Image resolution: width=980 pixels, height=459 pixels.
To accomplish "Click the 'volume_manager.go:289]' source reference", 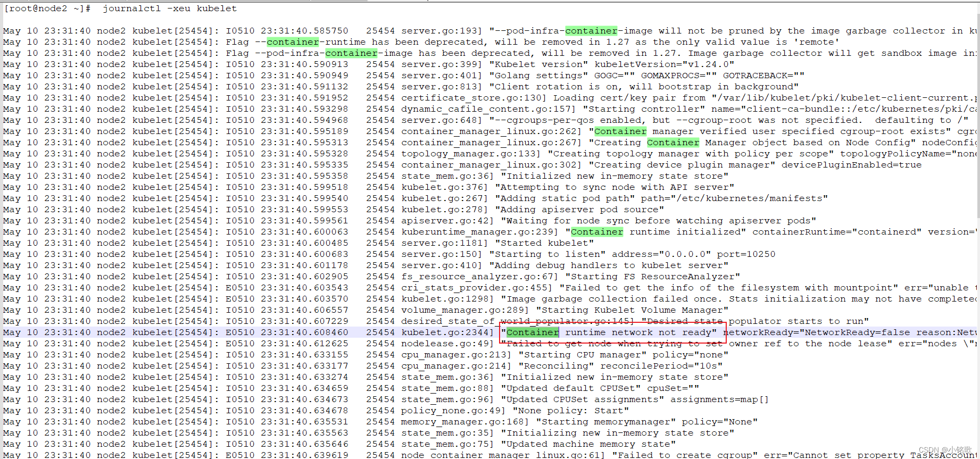I will pyautogui.click(x=465, y=310).
